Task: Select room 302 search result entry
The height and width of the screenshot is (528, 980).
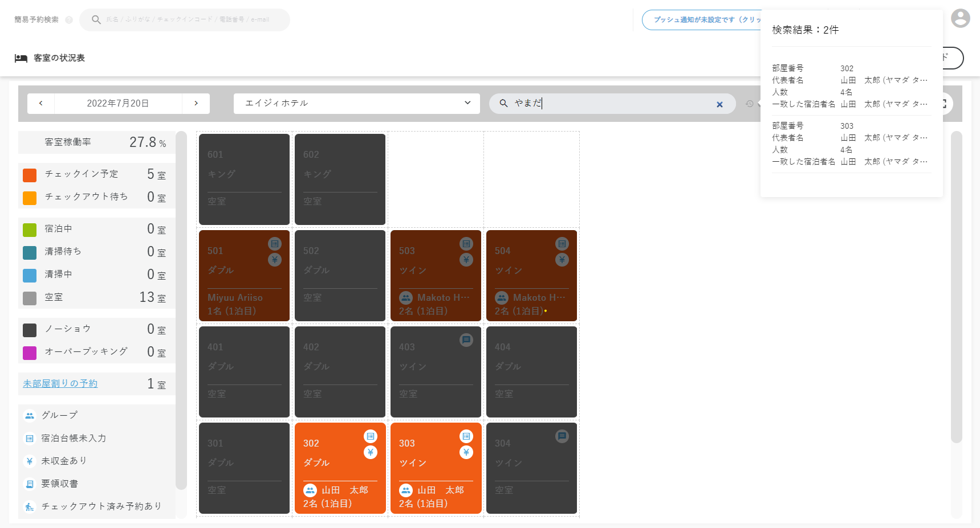Action: pyautogui.click(x=850, y=86)
